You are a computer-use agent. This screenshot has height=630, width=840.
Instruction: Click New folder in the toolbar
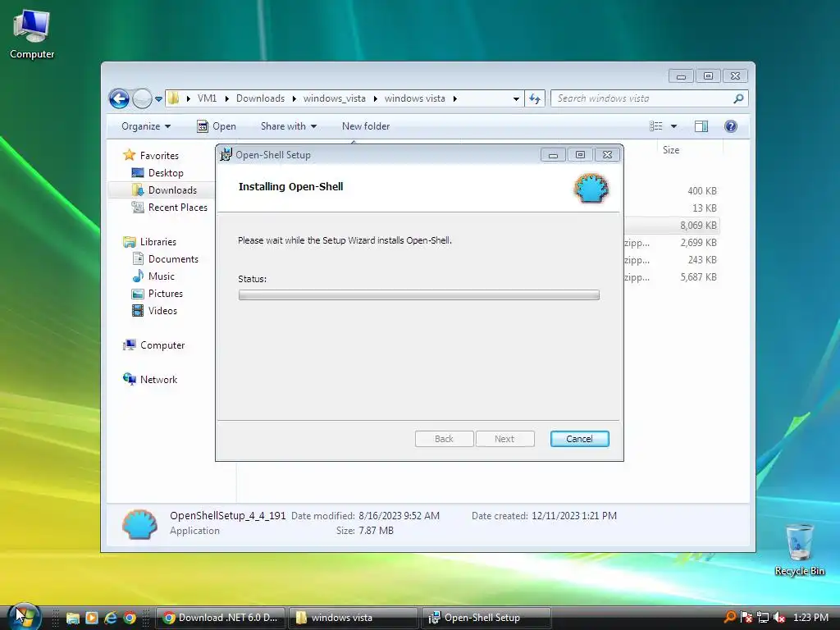366,126
